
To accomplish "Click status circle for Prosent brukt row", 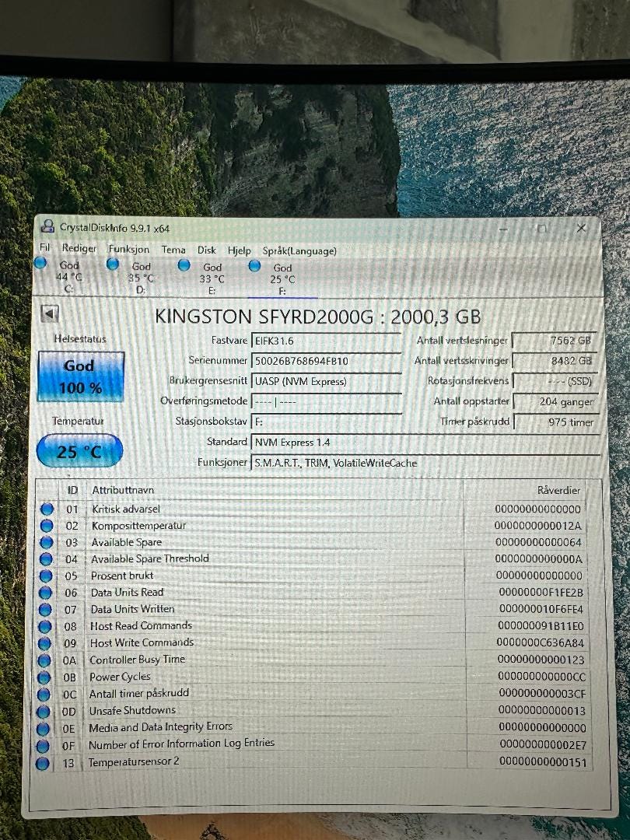I will tap(46, 576).
